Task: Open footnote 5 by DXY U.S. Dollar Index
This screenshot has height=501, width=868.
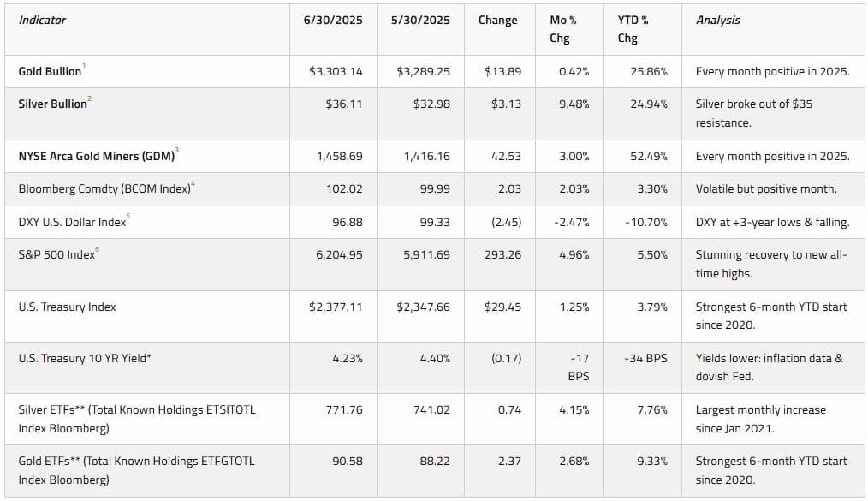Action: [128, 216]
